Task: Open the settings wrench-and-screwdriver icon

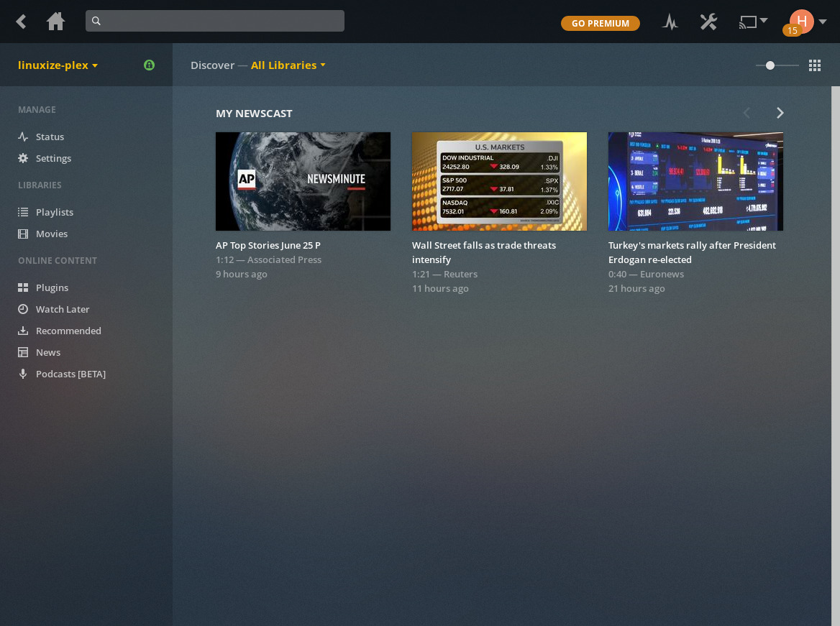Action: (708, 22)
